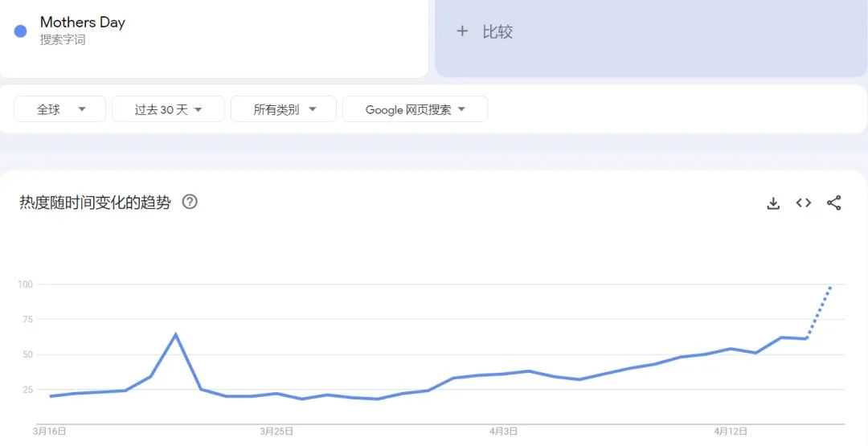Click the 75 axis label
The image size is (868, 446).
(27, 319)
